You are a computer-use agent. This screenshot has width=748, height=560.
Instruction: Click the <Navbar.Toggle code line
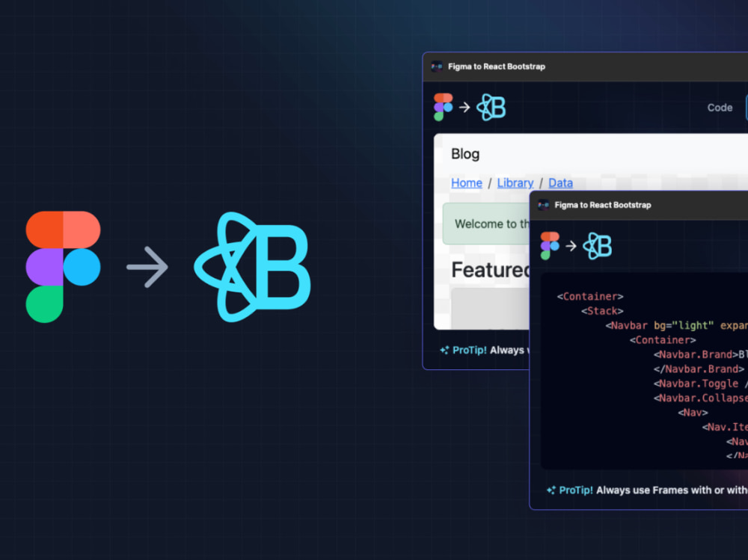click(x=701, y=384)
